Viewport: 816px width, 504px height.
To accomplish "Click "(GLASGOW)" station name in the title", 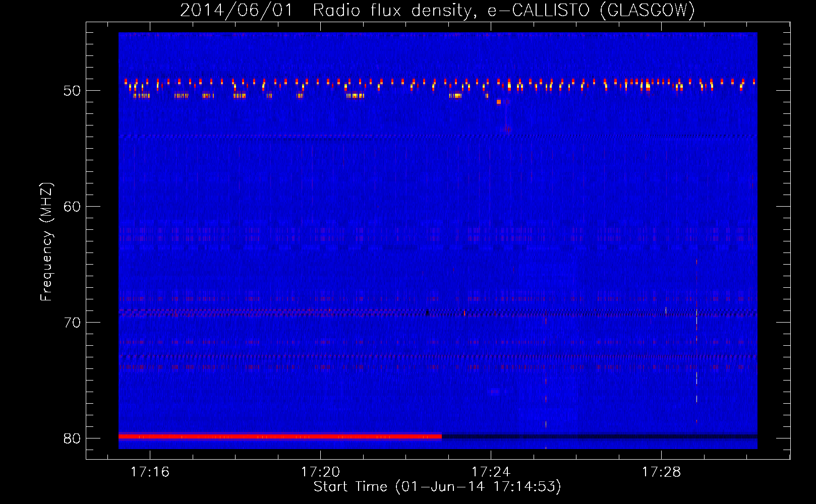I will point(648,11).
